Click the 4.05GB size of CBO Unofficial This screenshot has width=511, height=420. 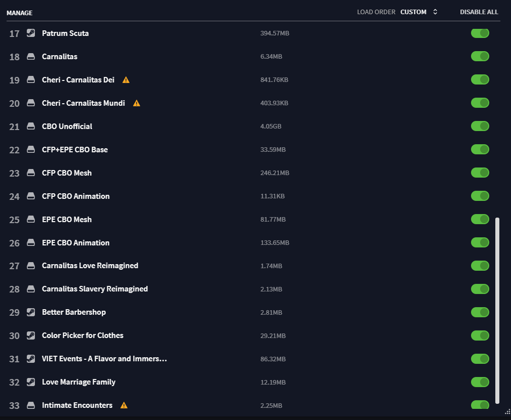coord(271,127)
